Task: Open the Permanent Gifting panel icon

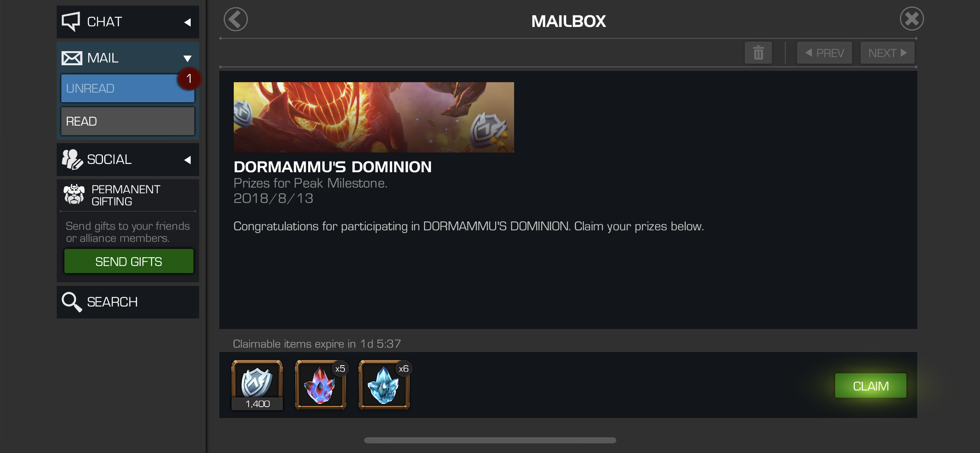Action: (x=74, y=195)
